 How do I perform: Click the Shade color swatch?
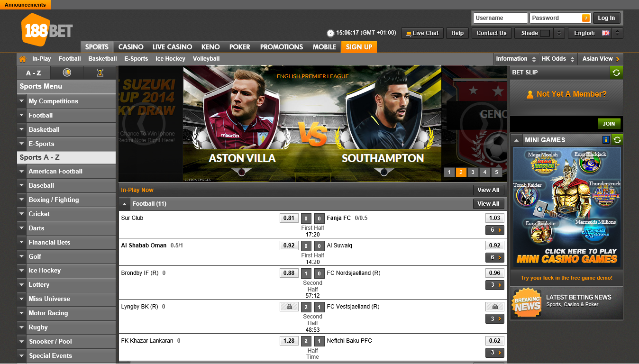tap(545, 33)
